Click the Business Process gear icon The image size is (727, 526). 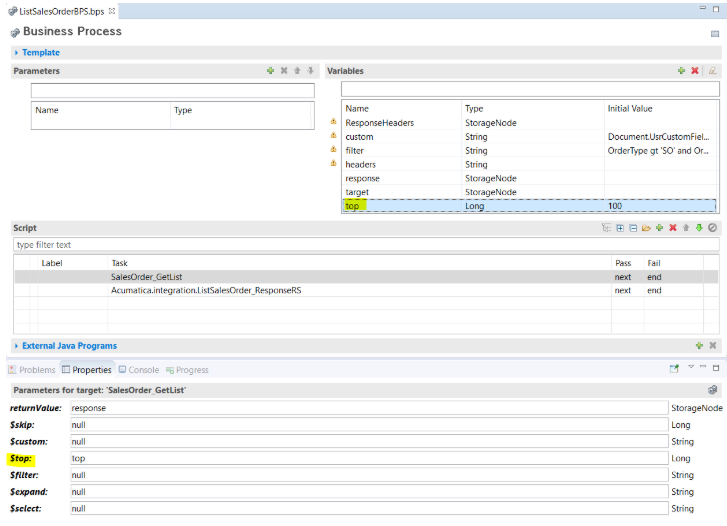point(15,32)
